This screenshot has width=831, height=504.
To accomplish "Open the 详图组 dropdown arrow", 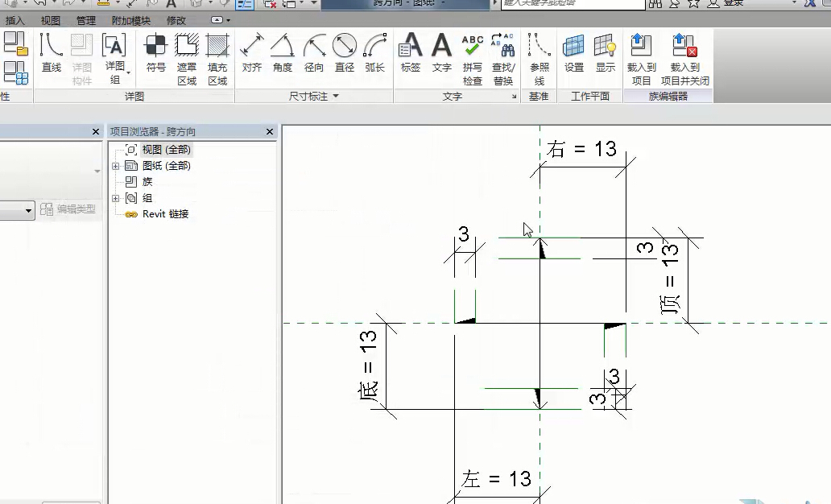I will pyautogui.click(x=128, y=73).
